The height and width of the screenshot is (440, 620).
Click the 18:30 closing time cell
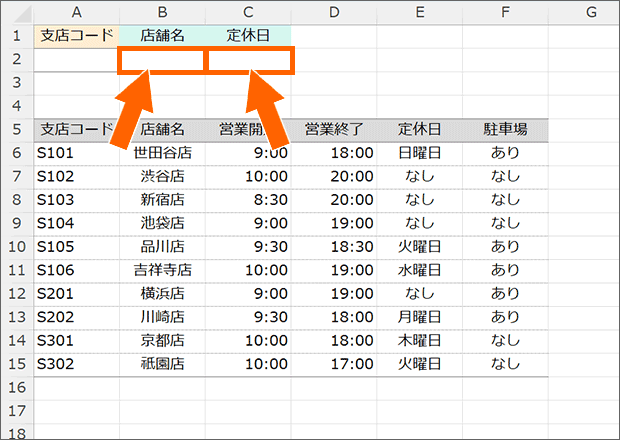pos(334,246)
